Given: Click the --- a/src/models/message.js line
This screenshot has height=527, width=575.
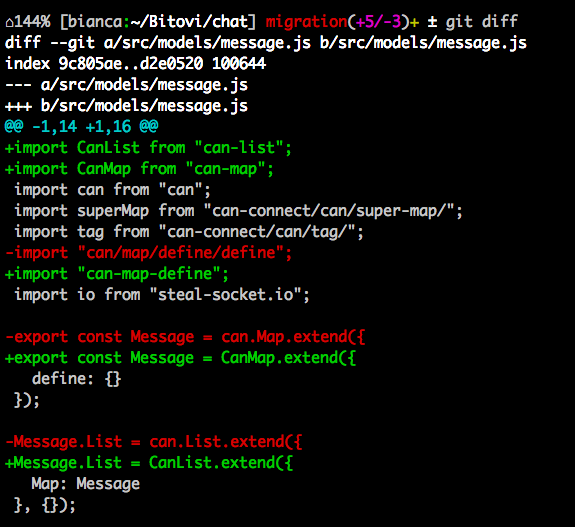Looking at the screenshot, I should coord(127,85).
